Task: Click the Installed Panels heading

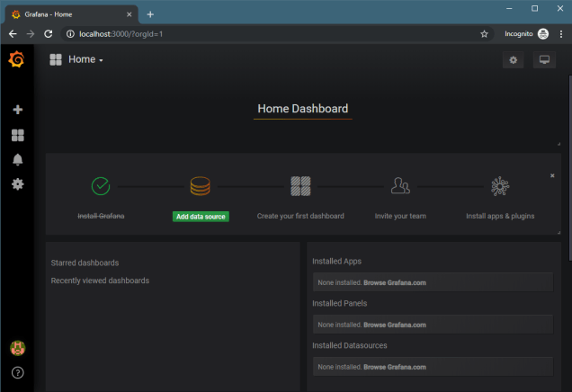Action: tap(340, 303)
